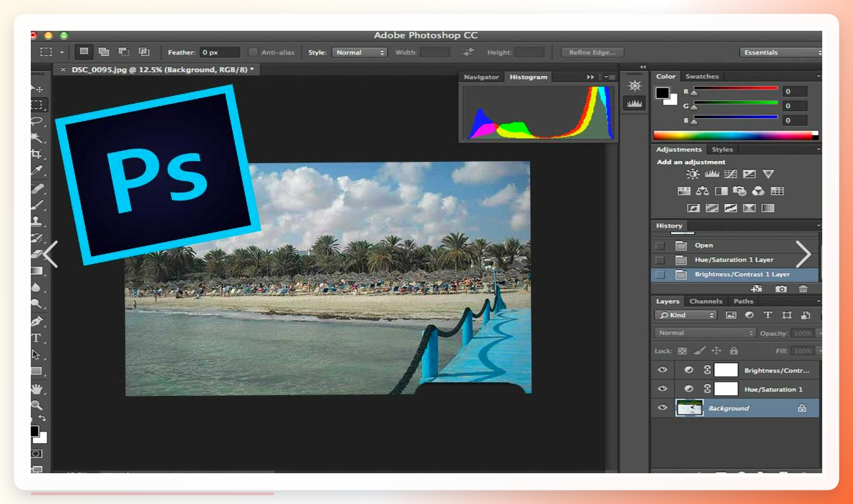Click Subtract from selection mode icon
Viewport: 853px width, 504px height.
tap(123, 52)
